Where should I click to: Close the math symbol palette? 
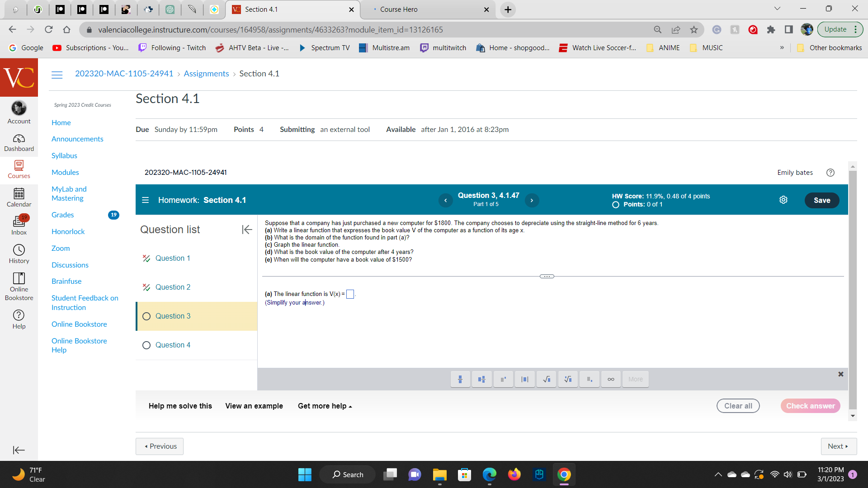point(841,374)
